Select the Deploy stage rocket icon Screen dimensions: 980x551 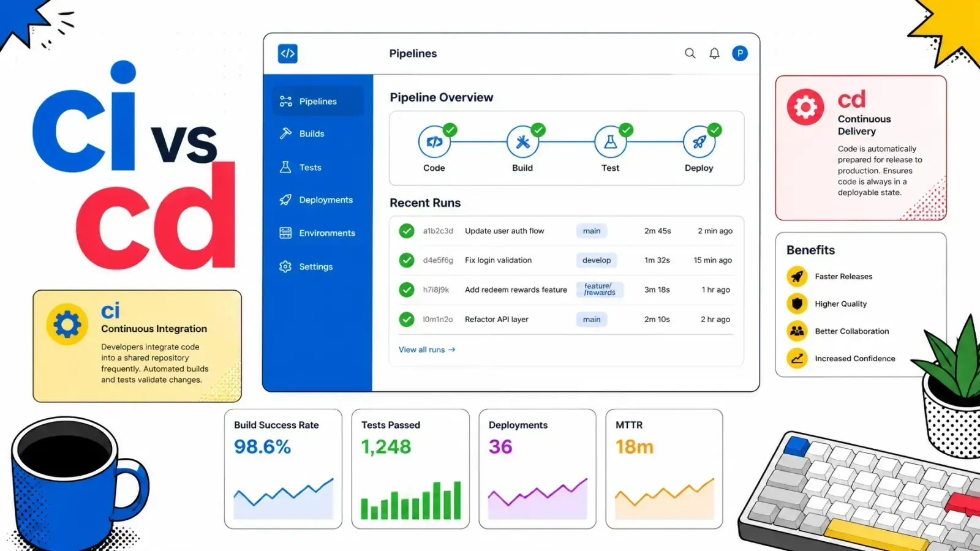pos(699,142)
